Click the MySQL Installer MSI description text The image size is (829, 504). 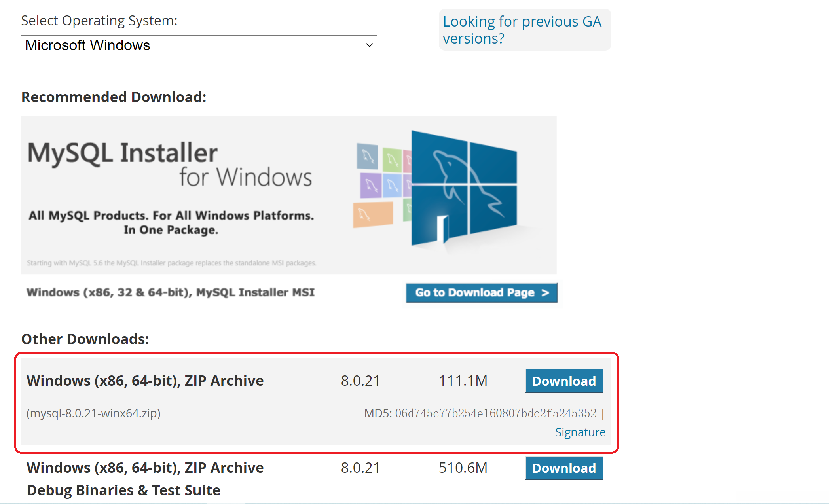coord(170,292)
